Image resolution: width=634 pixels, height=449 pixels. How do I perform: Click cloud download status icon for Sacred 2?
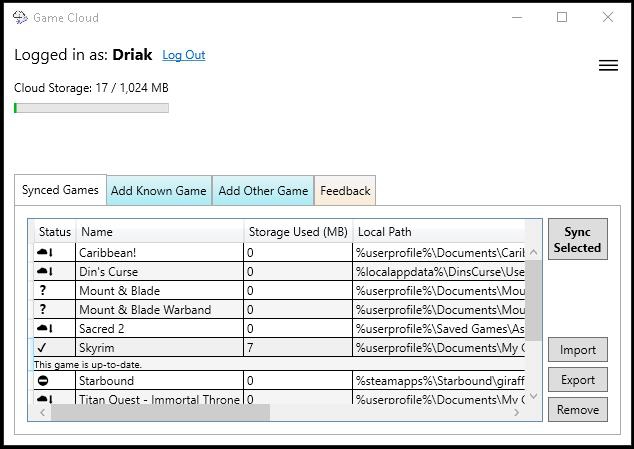click(45, 328)
